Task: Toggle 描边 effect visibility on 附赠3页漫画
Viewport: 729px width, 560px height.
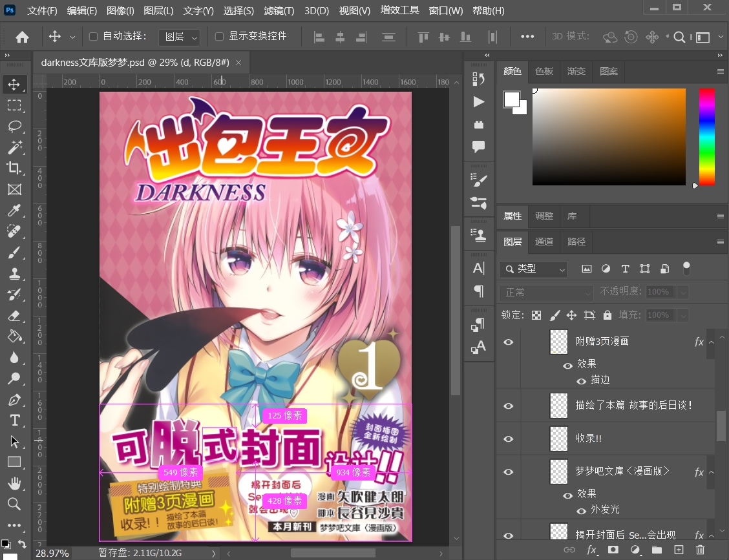Action: [581, 381]
